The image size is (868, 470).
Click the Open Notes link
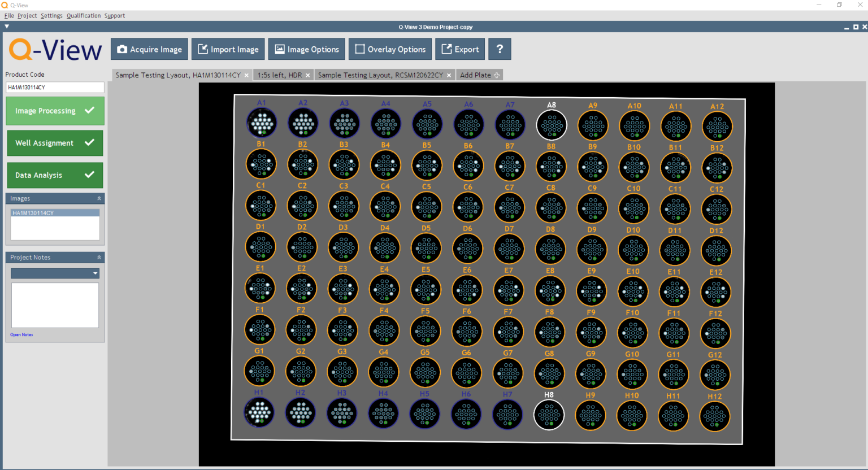coord(21,335)
